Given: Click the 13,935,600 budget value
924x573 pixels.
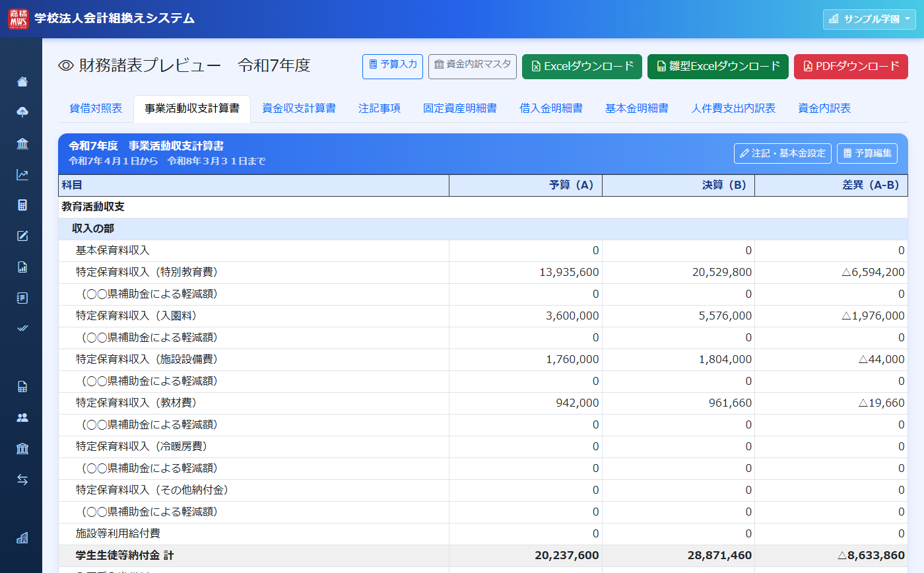Looking at the screenshot, I should tap(569, 273).
